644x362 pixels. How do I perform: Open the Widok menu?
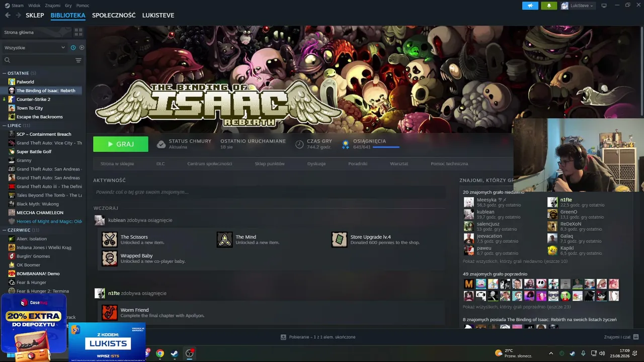[x=35, y=6]
